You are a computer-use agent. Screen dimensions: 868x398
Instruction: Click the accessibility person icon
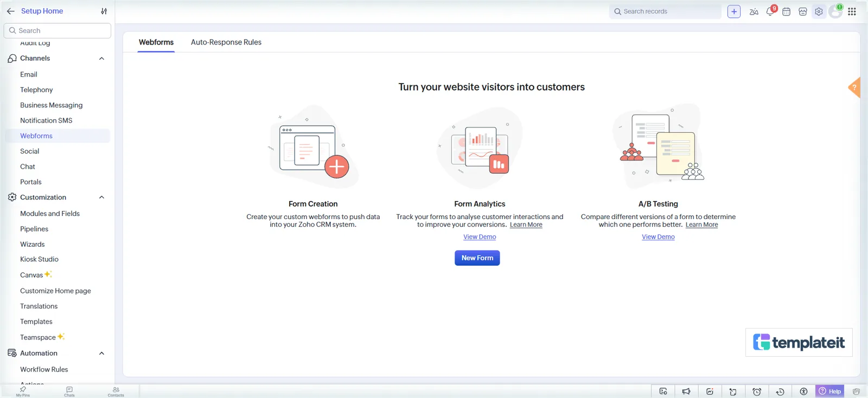point(803,391)
